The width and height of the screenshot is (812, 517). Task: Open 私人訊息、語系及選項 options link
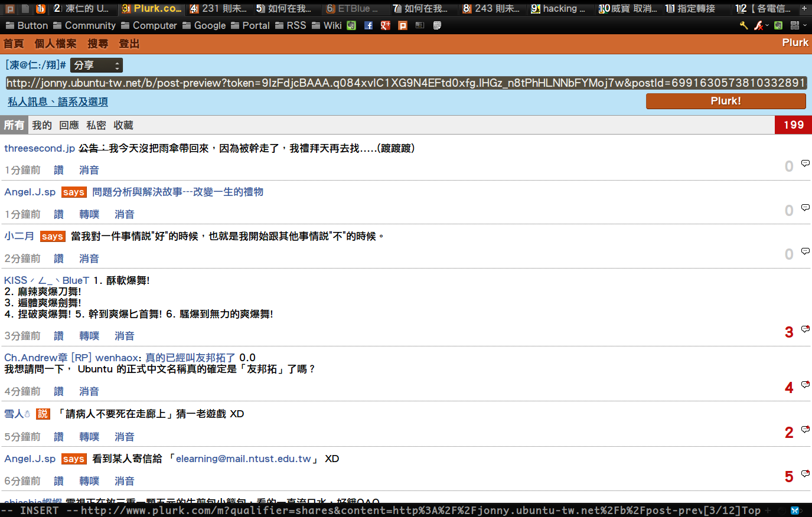point(58,102)
